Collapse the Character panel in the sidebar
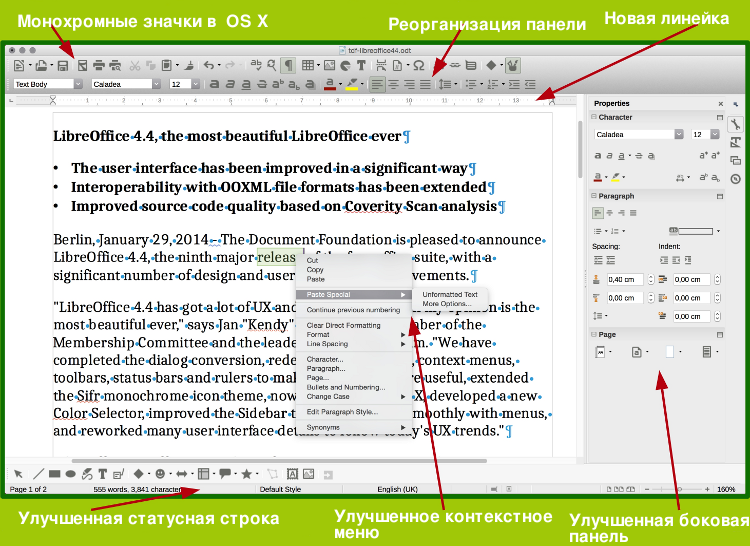 (594, 117)
